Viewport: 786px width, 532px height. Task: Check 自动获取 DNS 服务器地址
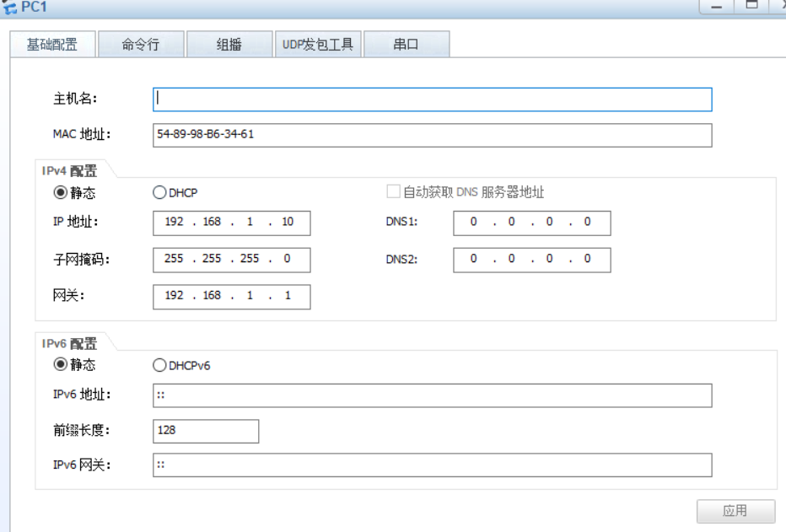tap(394, 191)
